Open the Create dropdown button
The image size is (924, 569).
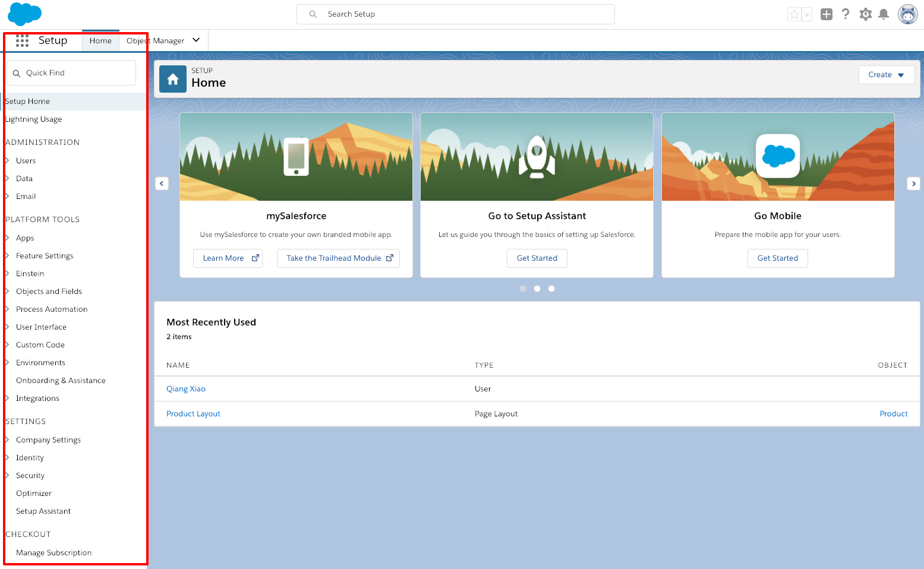pyautogui.click(x=886, y=75)
